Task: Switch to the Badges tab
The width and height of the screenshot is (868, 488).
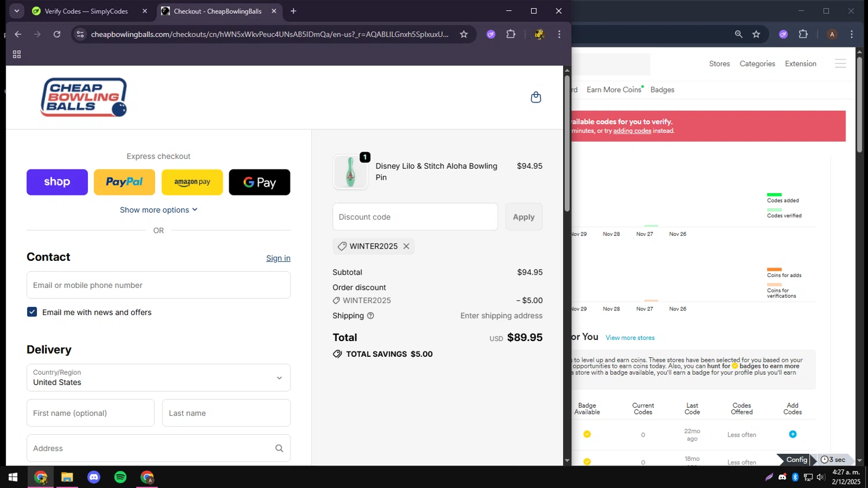Action: 662,90
